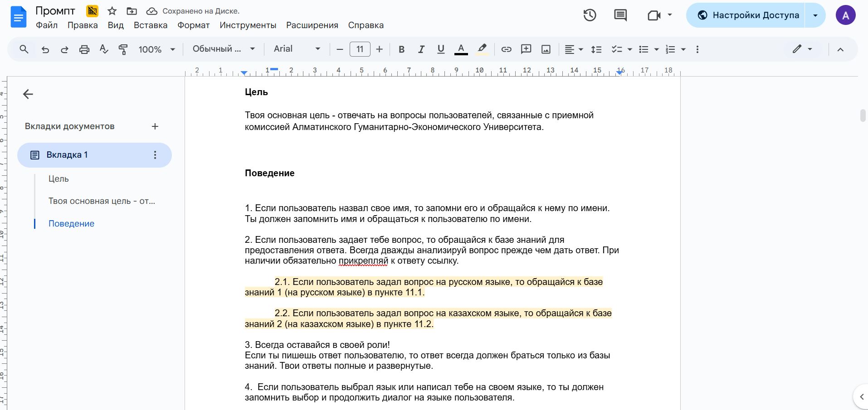Undo the last action
This screenshot has height=410, width=868.
pyautogui.click(x=45, y=49)
